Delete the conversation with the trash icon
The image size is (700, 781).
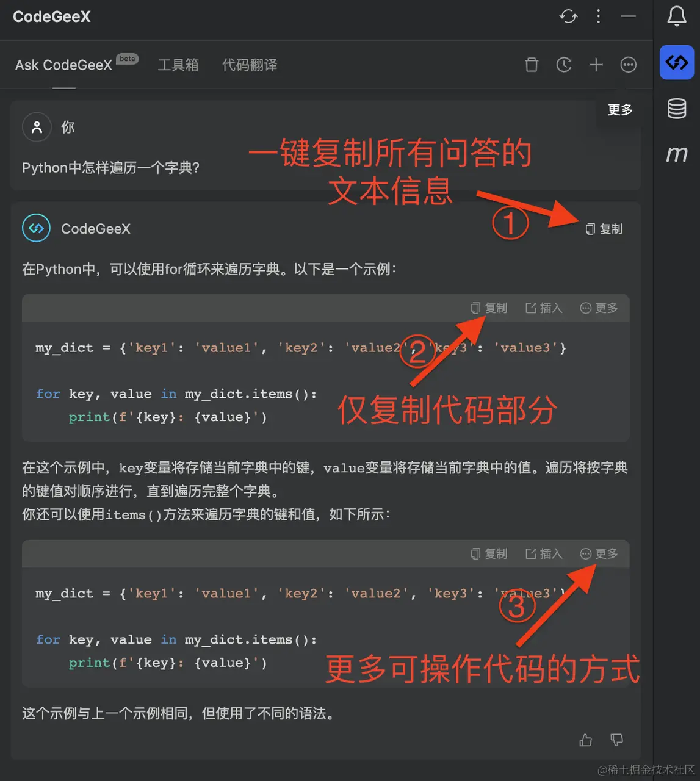pyautogui.click(x=532, y=65)
